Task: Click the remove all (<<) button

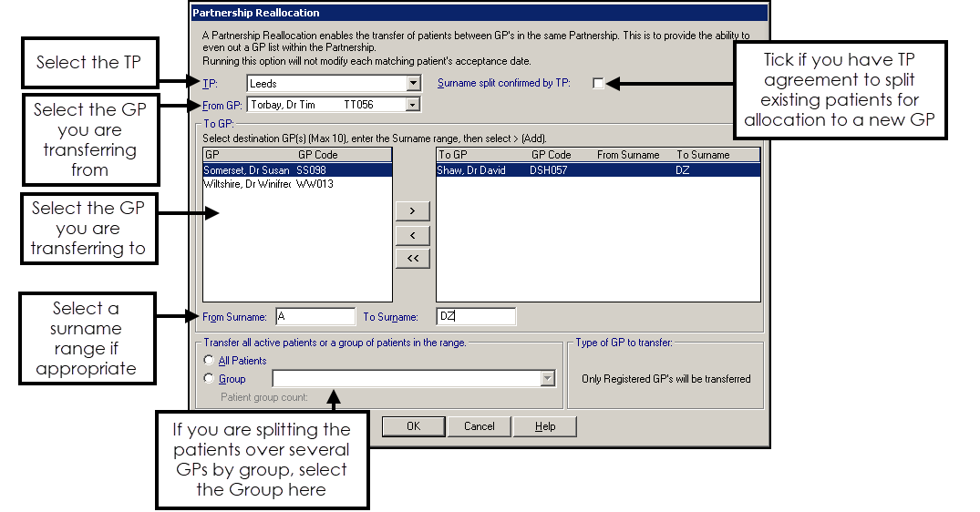Action: tap(412, 259)
